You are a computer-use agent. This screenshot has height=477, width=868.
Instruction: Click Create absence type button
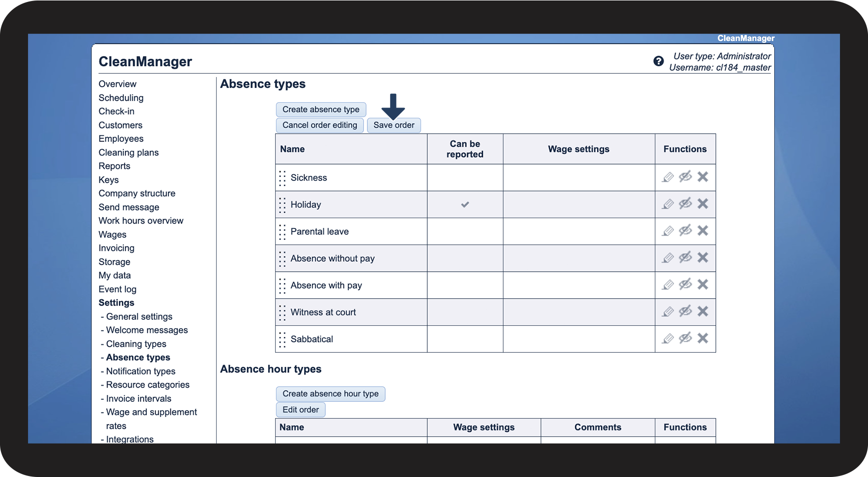coord(321,110)
